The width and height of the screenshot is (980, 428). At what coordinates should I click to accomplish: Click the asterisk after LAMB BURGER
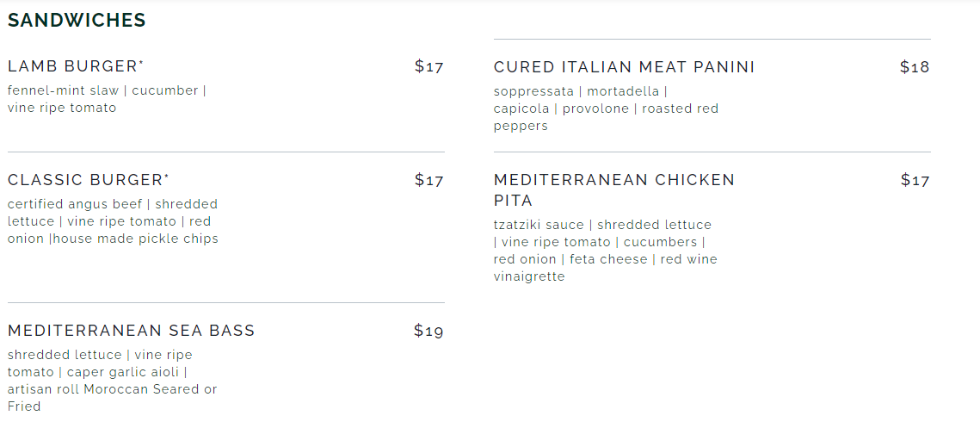click(141, 63)
